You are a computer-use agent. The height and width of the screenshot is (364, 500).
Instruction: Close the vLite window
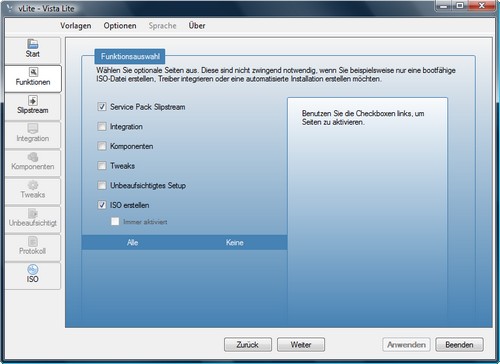click(482, 6)
